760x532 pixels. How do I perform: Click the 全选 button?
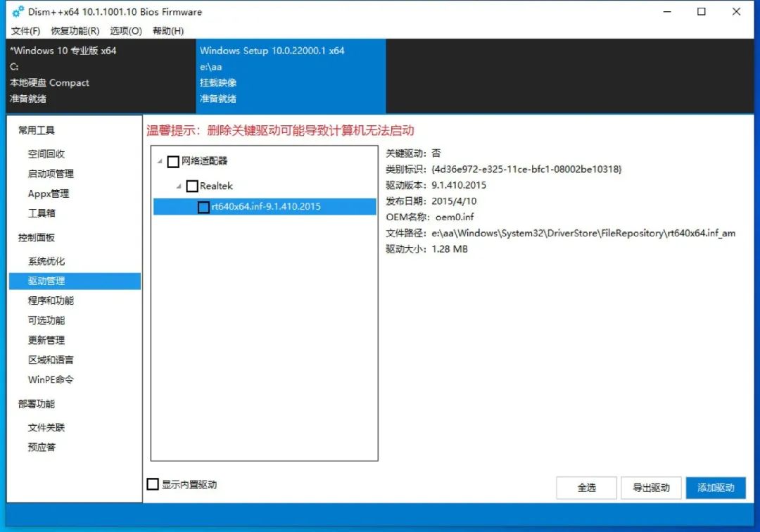[586, 488]
